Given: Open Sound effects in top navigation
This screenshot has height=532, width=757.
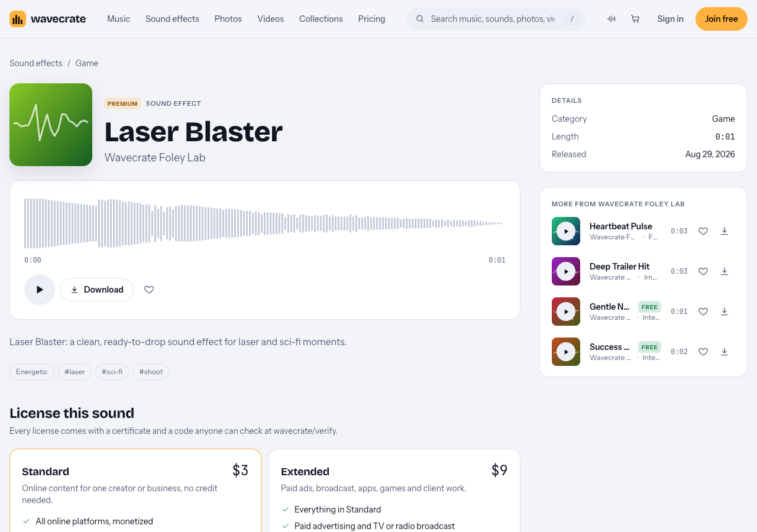Looking at the screenshot, I should [172, 19].
